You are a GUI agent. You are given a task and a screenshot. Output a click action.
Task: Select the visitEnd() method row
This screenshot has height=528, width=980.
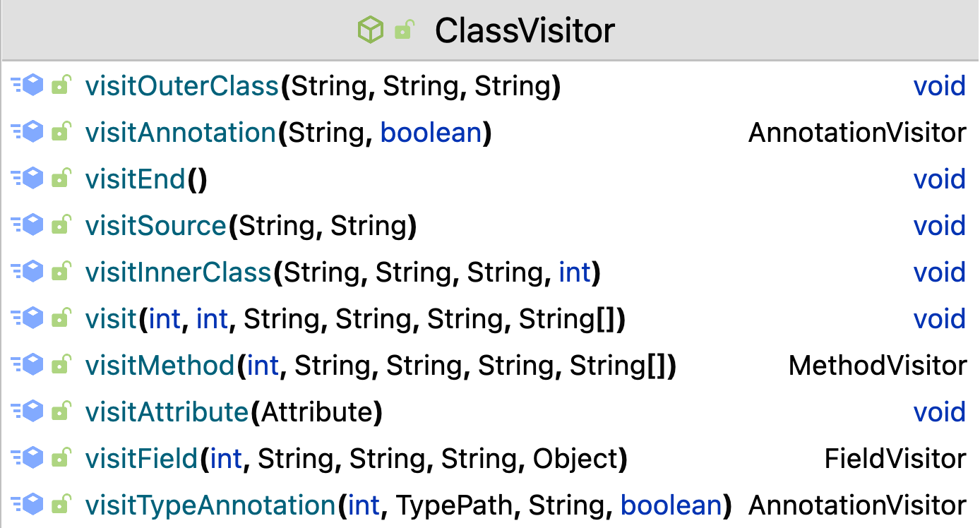click(x=490, y=179)
